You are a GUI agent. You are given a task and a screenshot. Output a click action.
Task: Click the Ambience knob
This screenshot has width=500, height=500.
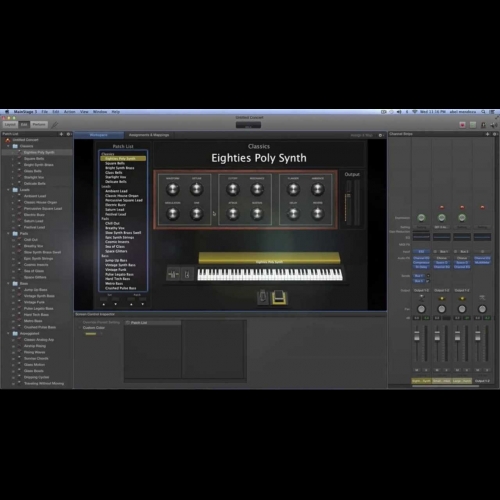(318, 189)
